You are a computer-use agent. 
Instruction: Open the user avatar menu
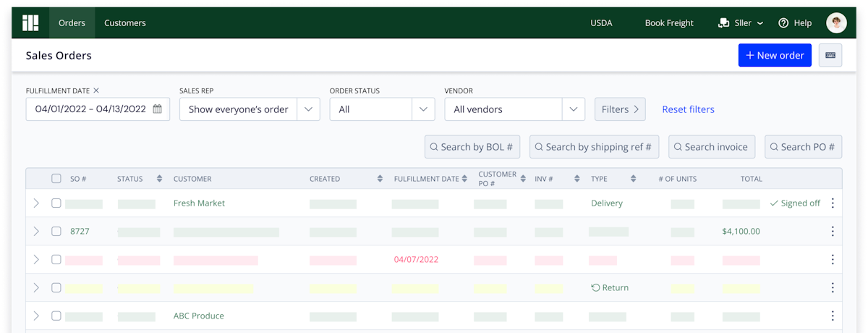coord(836,23)
